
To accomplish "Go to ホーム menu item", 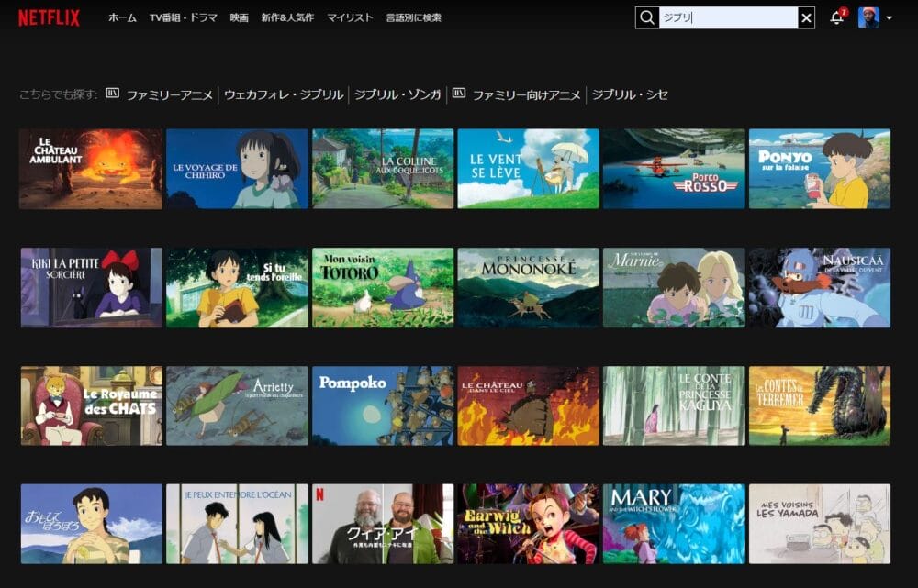I will (122, 17).
